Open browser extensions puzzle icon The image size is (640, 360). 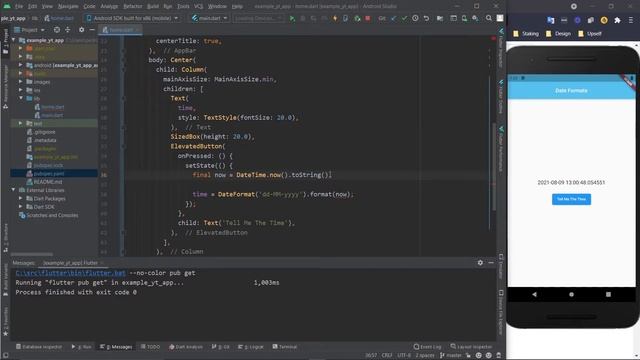617,20
